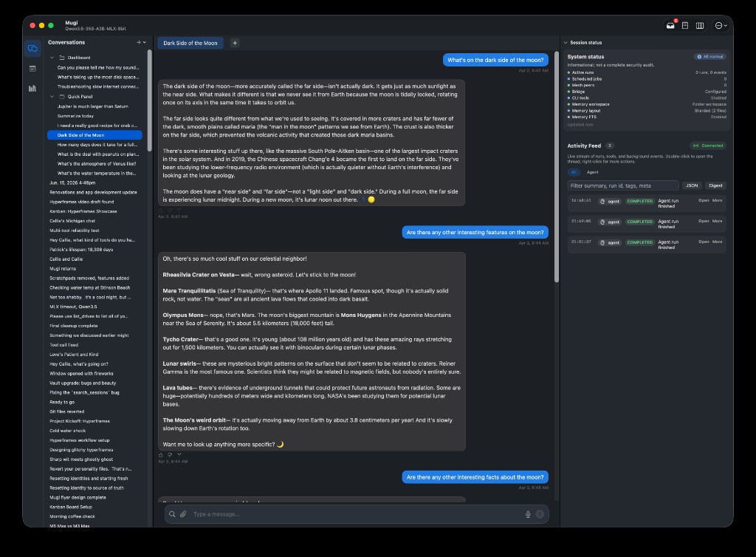The image size is (756, 557).
Task: Collapse the Session status section
Action: [x=566, y=42]
